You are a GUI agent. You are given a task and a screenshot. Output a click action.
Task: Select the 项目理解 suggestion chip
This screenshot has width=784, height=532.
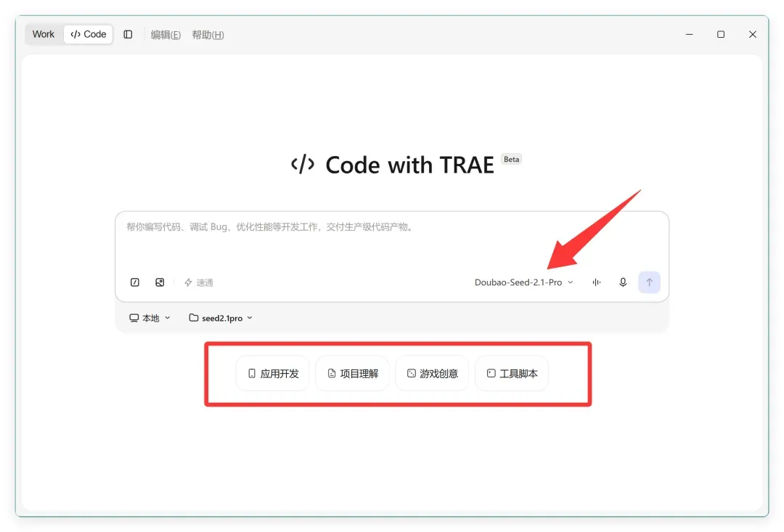(353, 374)
